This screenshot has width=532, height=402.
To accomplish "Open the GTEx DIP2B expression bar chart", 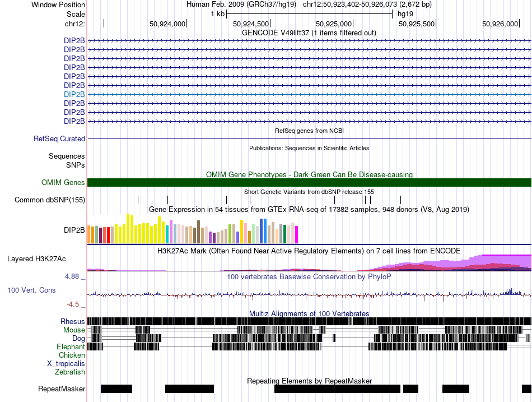I will [x=193, y=228].
